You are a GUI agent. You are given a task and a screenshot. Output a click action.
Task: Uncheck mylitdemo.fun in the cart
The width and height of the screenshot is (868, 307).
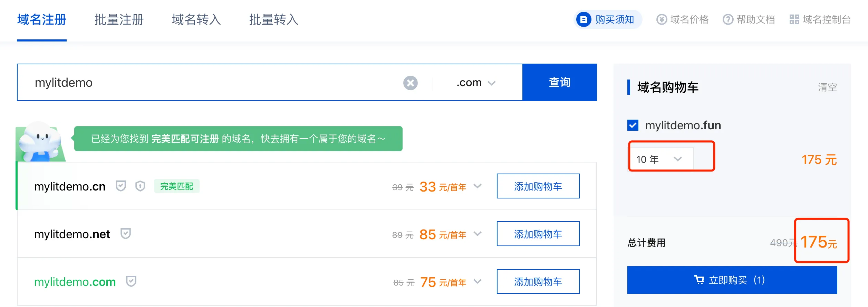pyautogui.click(x=633, y=125)
